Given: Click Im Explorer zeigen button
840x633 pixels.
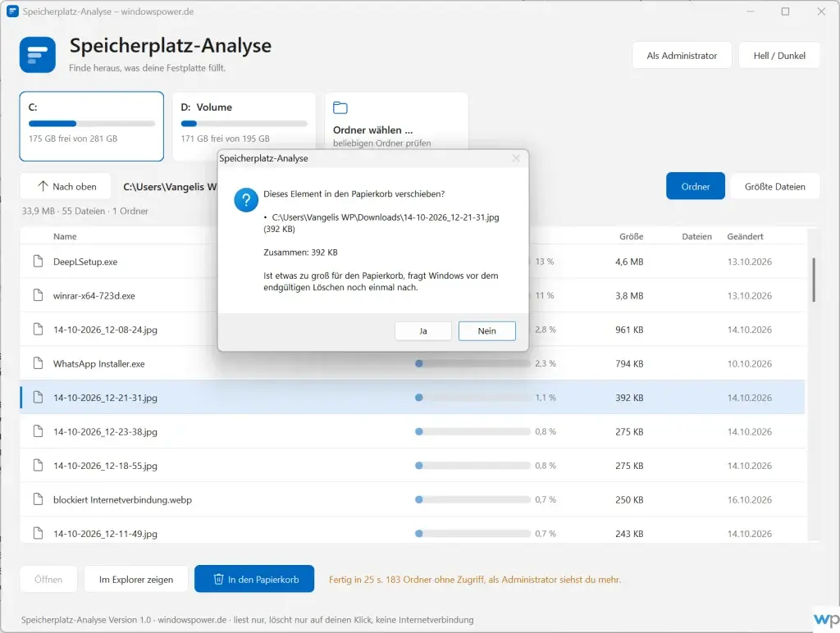Looking at the screenshot, I should pyautogui.click(x=135, y=580).
